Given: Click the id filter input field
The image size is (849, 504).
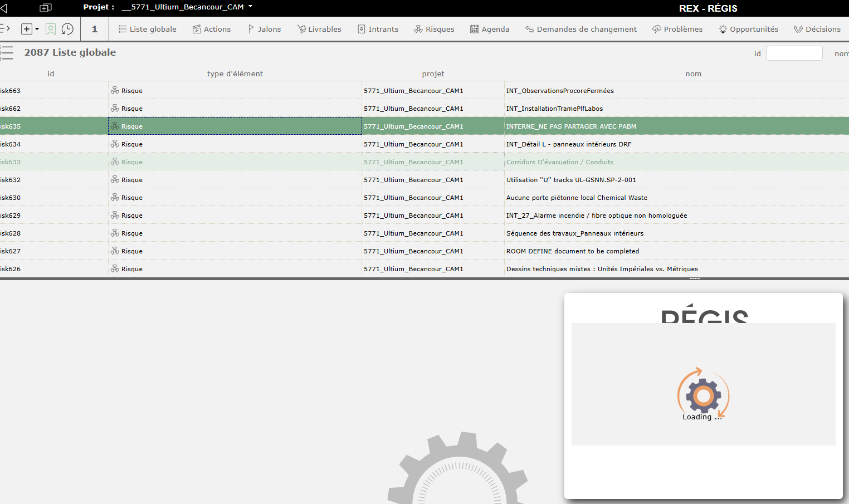Looking at the screenshot, I should (794, 53).
